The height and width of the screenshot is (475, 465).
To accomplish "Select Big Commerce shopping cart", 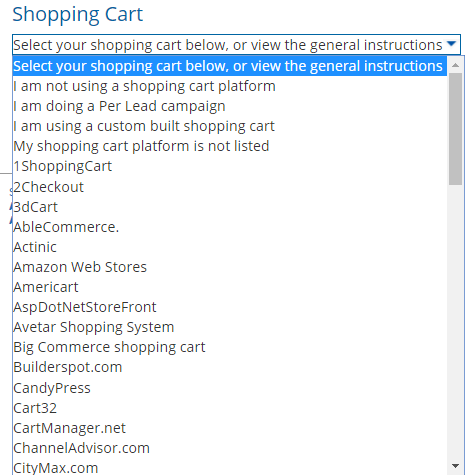I will 230,347.
